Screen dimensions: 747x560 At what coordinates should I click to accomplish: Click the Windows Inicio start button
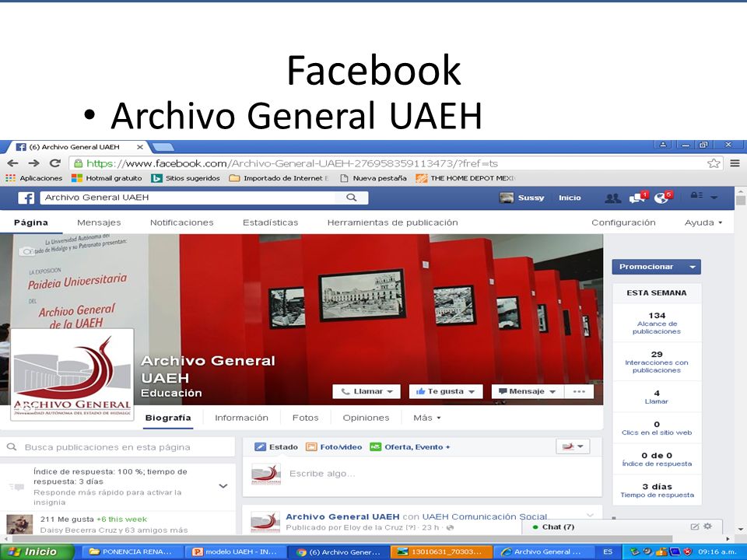point(37,552)
